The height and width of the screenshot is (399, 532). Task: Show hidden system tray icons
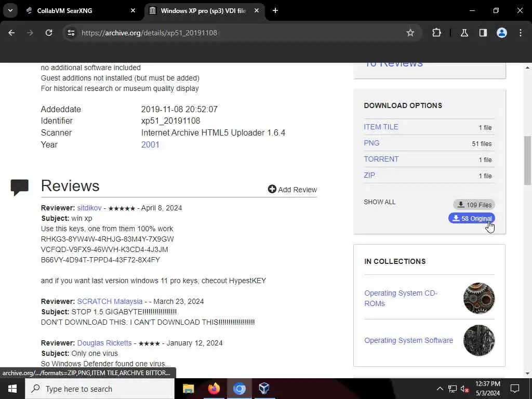click(440, 389)
